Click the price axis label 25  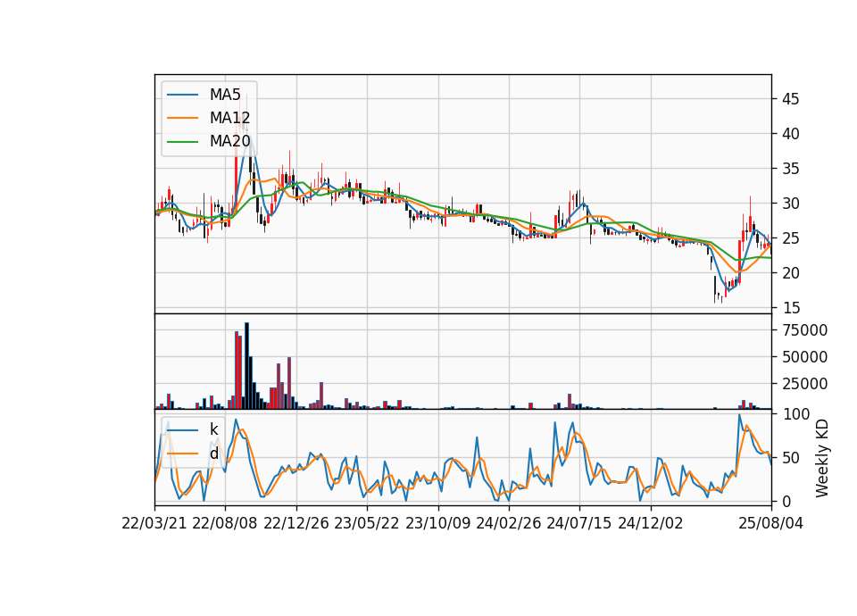[x=791, y=238]
